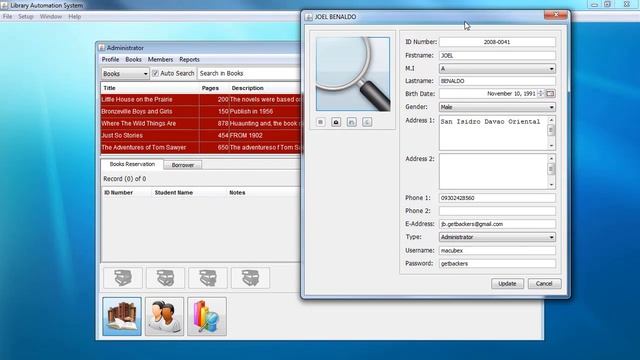Screen dimensions: 640x360
Task: Click the Address 1 scrollbar down arrow
Action: (x=551, y=146)
